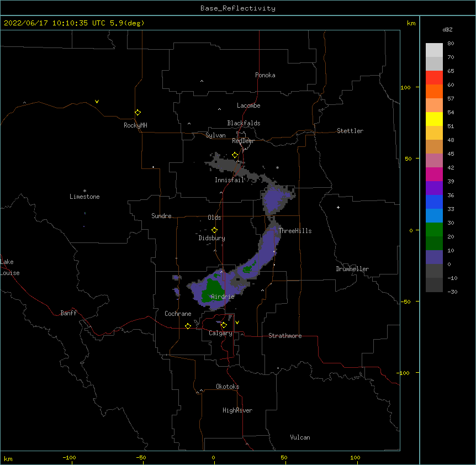Screen dimensions: 476x465
Task: Click the Limestone map label
Action: point(84,197)
